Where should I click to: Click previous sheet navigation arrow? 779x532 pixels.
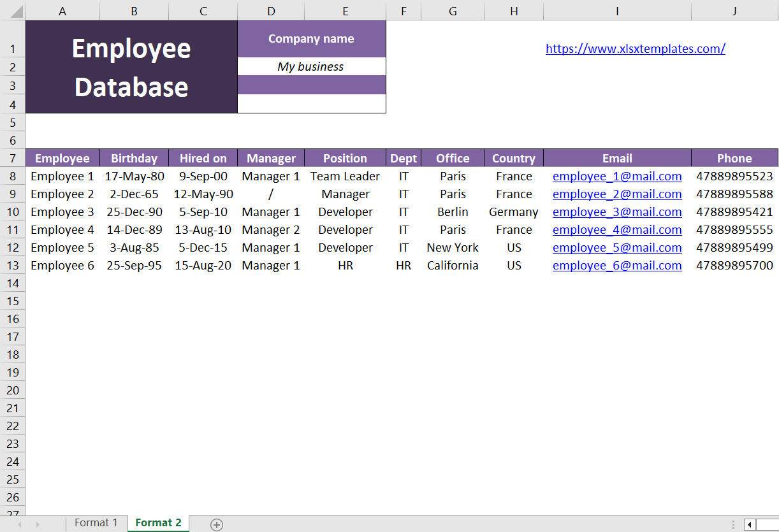[x=20, y=524]
